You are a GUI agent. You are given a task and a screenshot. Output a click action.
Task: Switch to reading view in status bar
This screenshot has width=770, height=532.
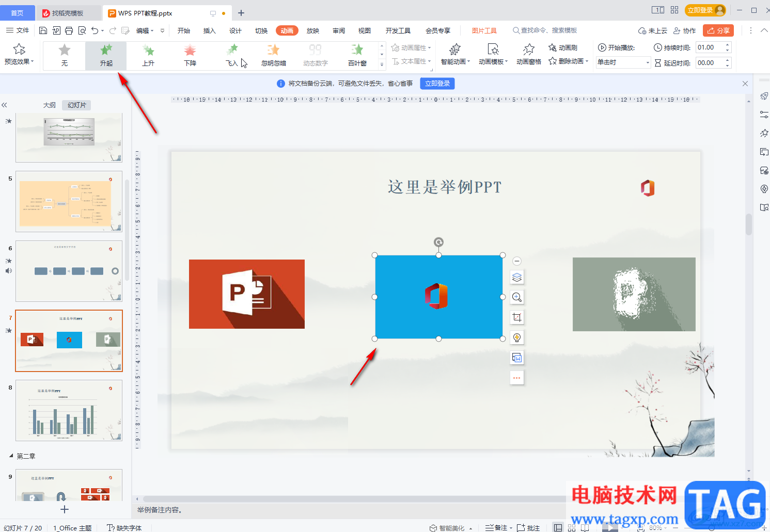(x=585, y=527)
